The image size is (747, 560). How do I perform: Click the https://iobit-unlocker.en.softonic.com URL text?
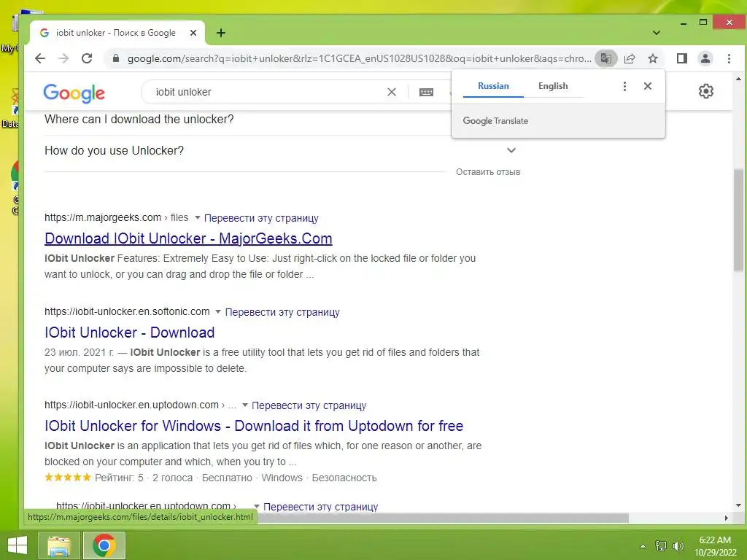pyautogui.click(x=127, y=311)
